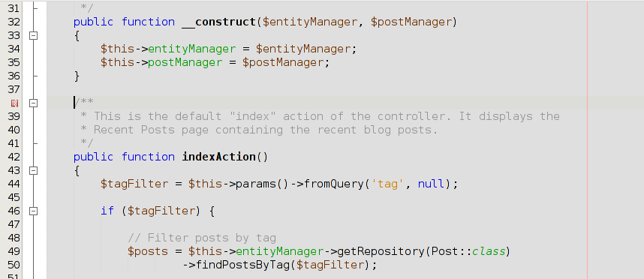Click the __construct function name
The image size is (644, 279).
[x=219, y=22]
